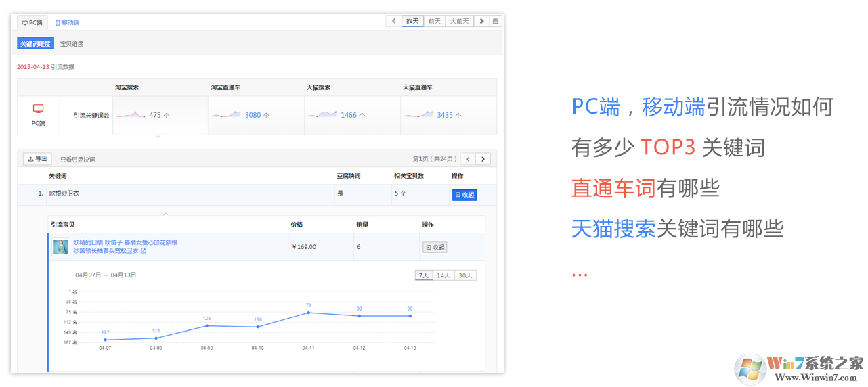
Task: Open the 妖精的口袋 product title link
Action: pos(125,246)
